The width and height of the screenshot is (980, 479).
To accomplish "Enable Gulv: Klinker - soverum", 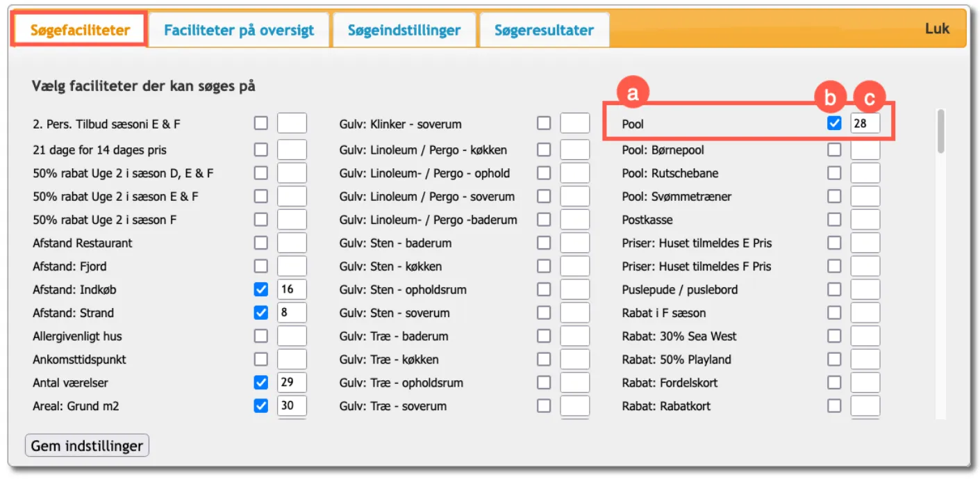I will (x=544, y=124).
